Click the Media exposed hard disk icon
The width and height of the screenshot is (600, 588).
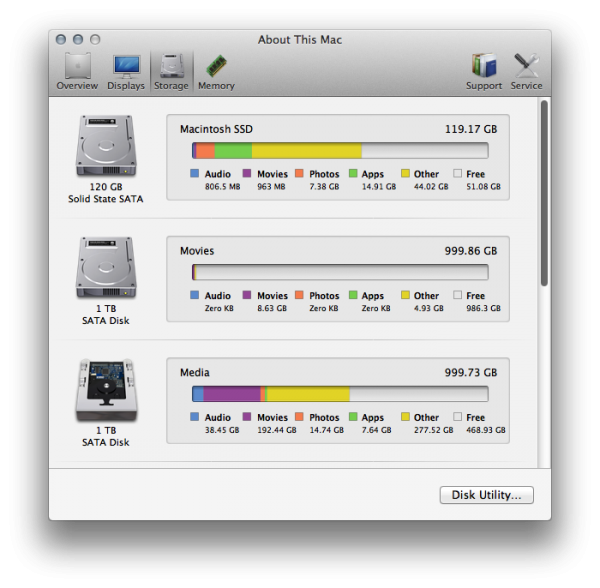click(106, 390)
